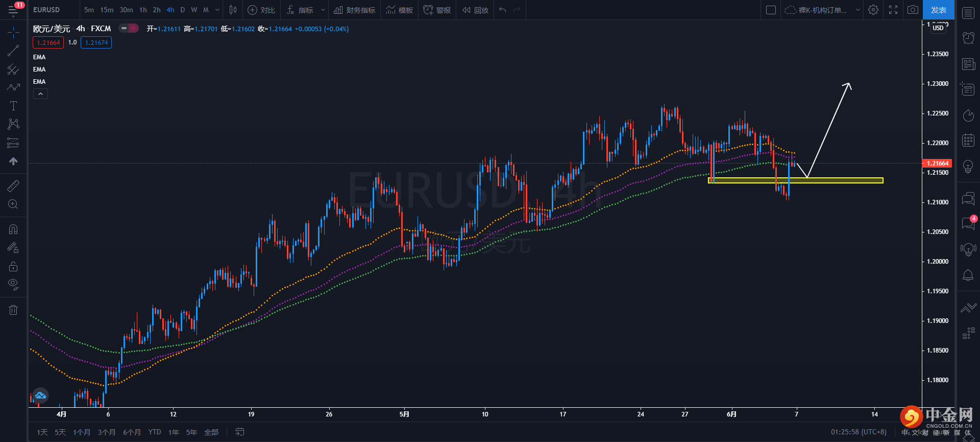Click the blue 发表 publish button
Viewport: 980px width, 442px height.
tap(938, 10)
